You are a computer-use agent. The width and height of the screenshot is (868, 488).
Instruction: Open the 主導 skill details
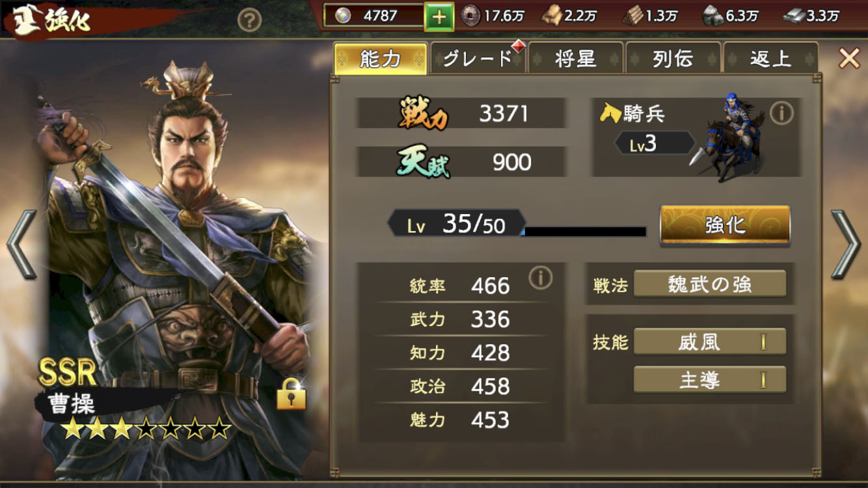click(x=710, y=380)
